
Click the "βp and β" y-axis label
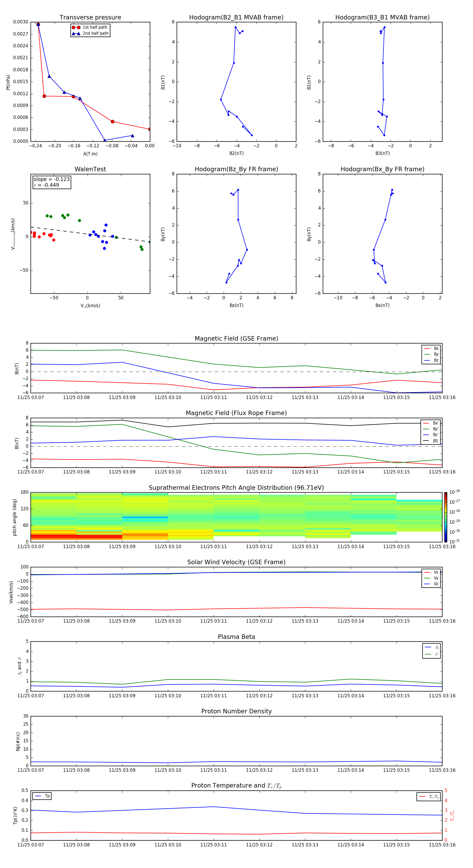pyautogui.click(x=19, y=666)
